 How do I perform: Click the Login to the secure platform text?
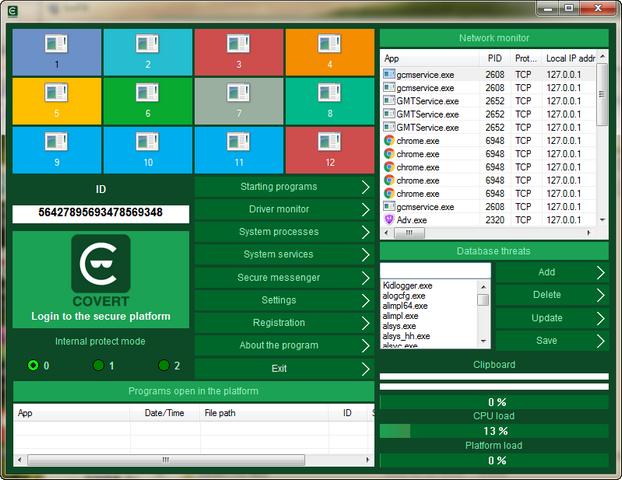(x=101, y=316)
